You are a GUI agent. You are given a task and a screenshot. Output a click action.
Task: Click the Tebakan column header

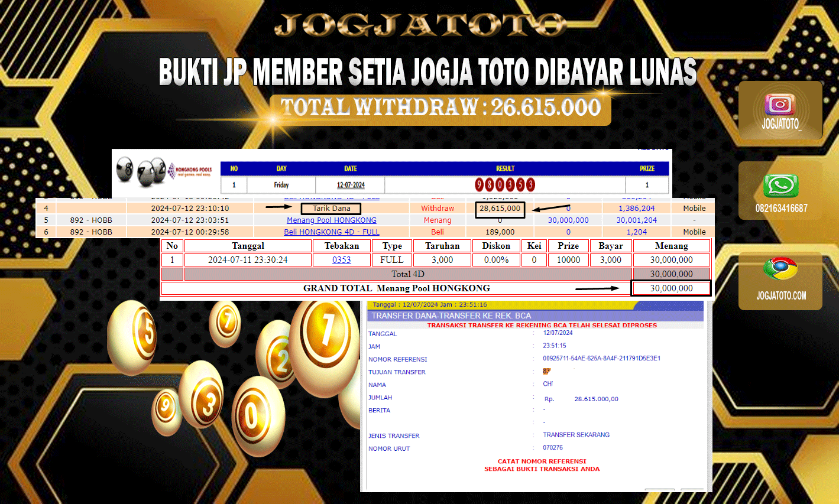pos(342,246)
